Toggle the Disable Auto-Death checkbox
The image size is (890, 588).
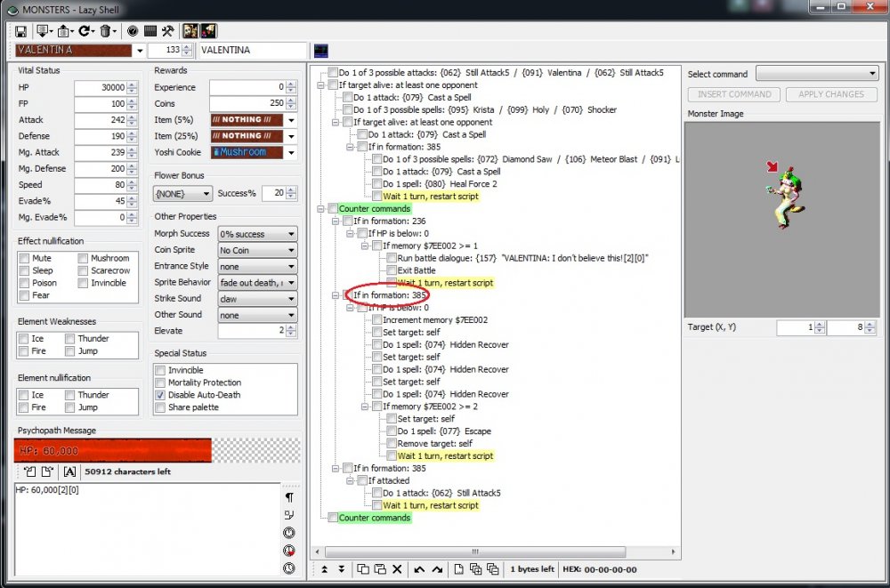point(160,395)
